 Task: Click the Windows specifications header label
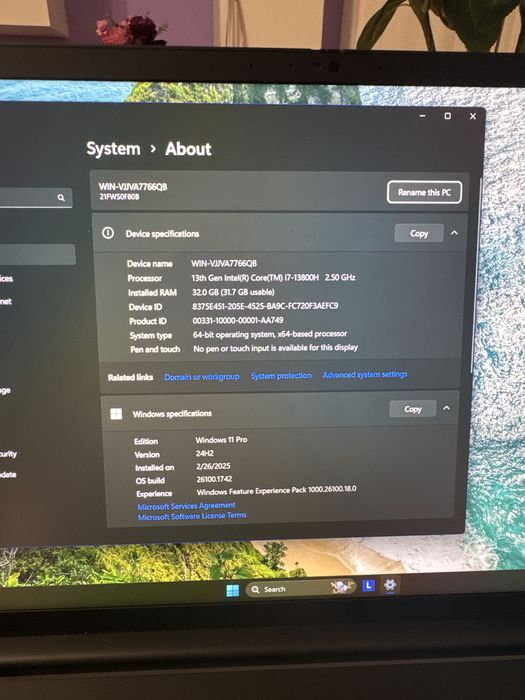172,414
